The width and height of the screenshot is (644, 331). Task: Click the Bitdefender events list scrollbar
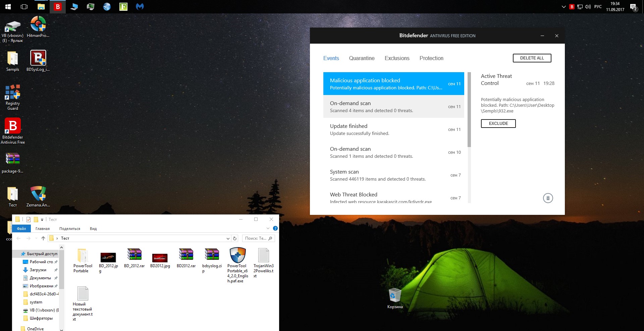coord(469,109)
